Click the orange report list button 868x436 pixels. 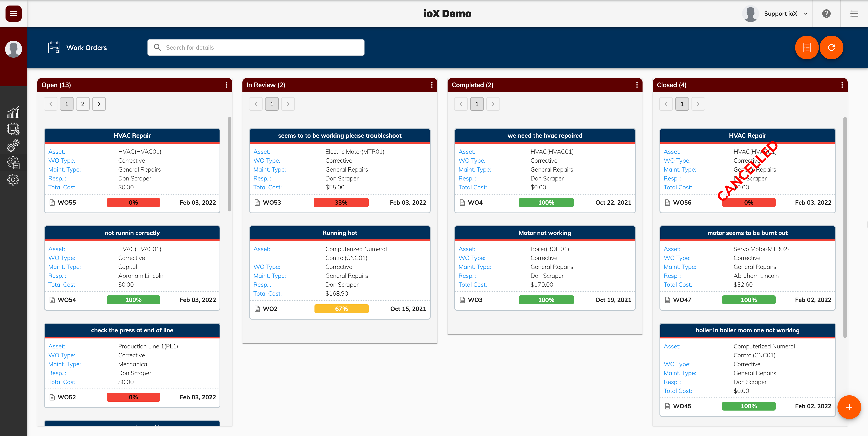(x=807, y=48)
